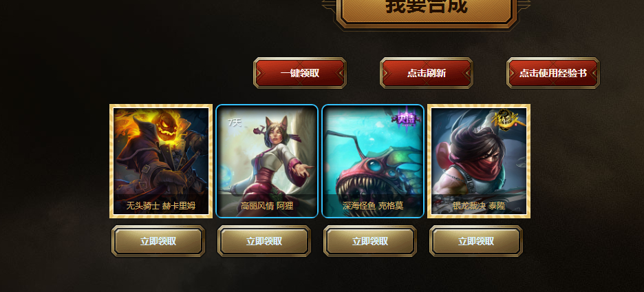Viewport: 644px width, 292px height.
Task: Click the 7天 duration label on 阿狸 card
Action: (235, 122)
